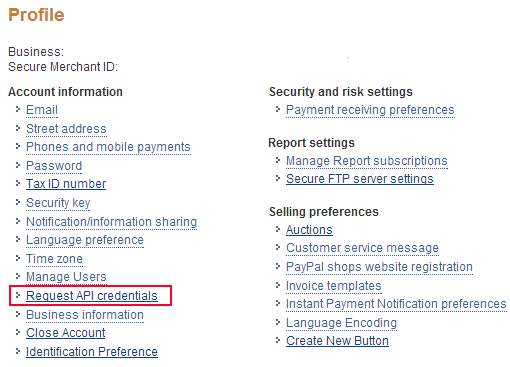Open Instant Payment Notification preferences

[x=396, y=304]
